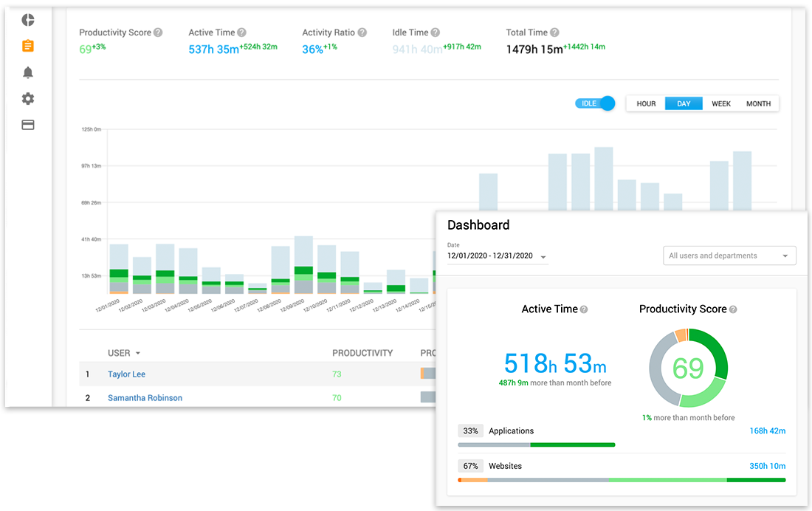Toggle the IDLE switch off

[595, 103]
